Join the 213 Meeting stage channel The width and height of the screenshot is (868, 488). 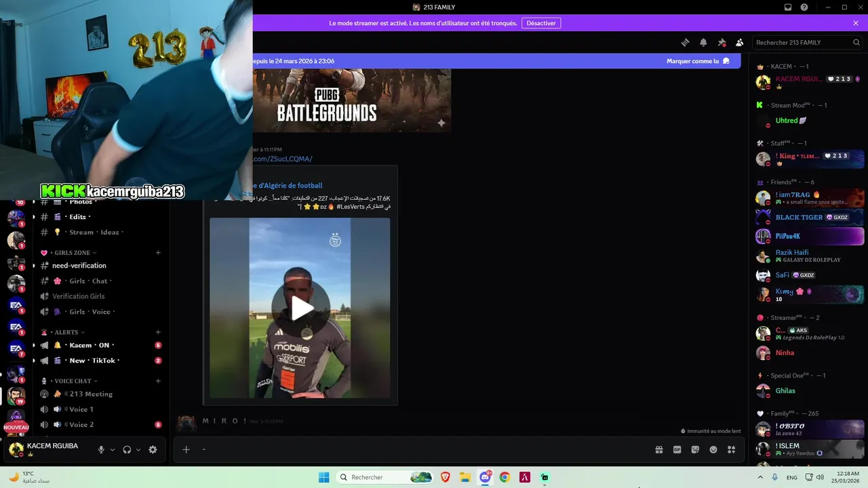pyautogui.click(x=100, y=394)
